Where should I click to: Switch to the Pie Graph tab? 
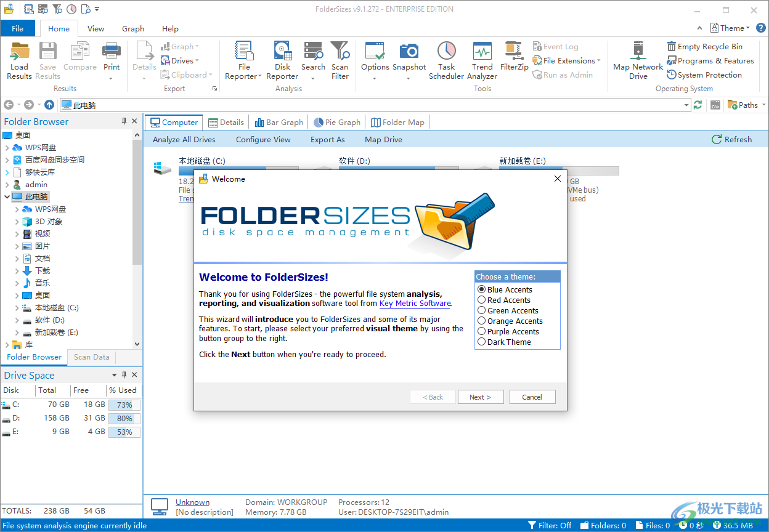pos(337,122)
